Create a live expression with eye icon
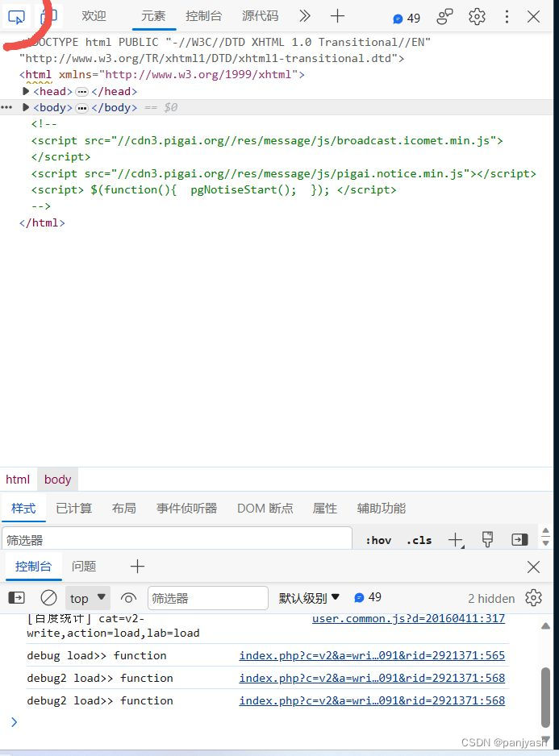 [128, 598]
